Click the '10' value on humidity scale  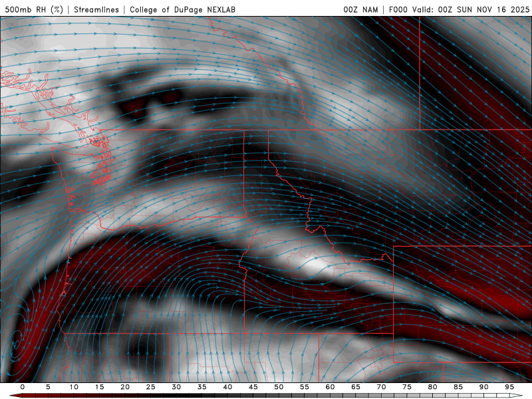click(x=74, y=387)
